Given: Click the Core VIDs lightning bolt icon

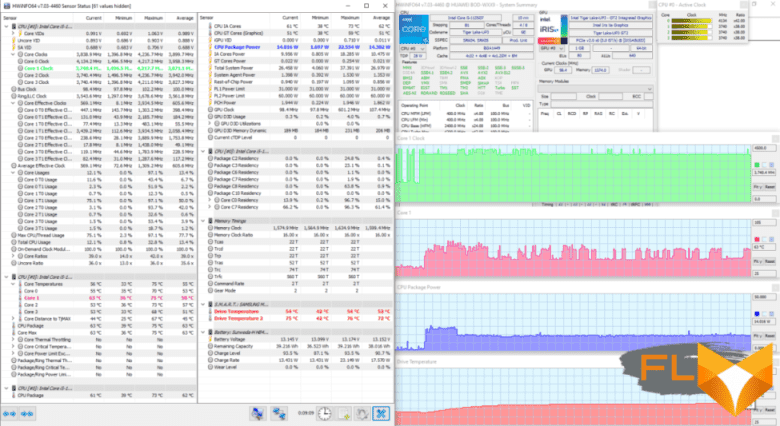Looking at the screenshot, I should click(20, 33).
